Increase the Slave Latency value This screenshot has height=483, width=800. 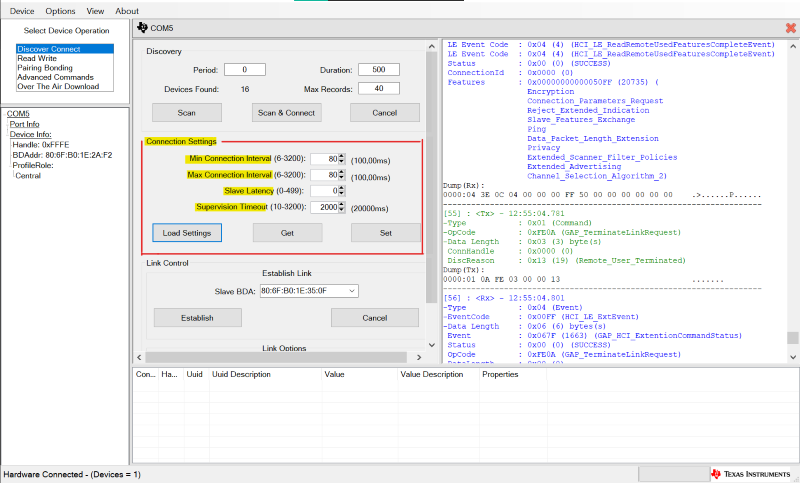tap(342, 187)
